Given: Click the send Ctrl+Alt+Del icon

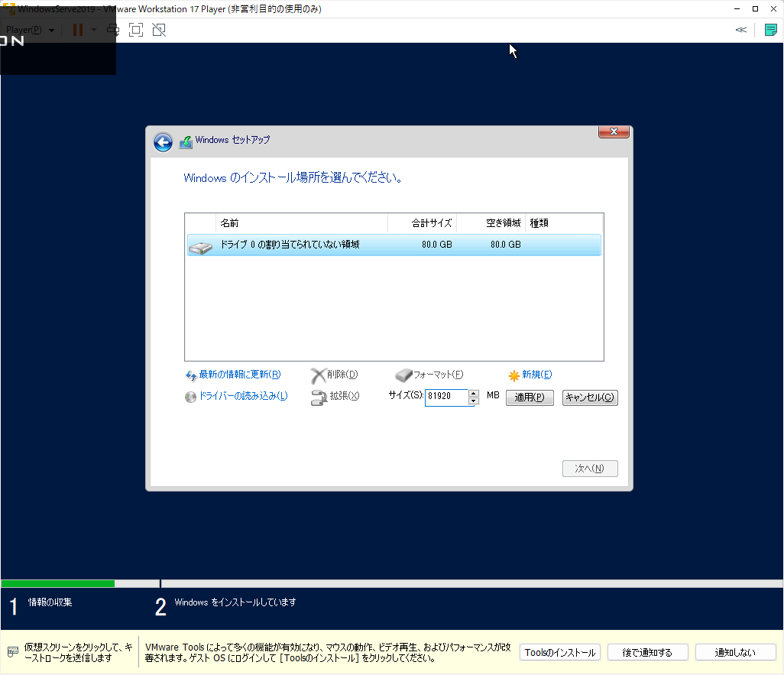Looking at the screenshot, I should pyautogui.click(x=113, y=30).
